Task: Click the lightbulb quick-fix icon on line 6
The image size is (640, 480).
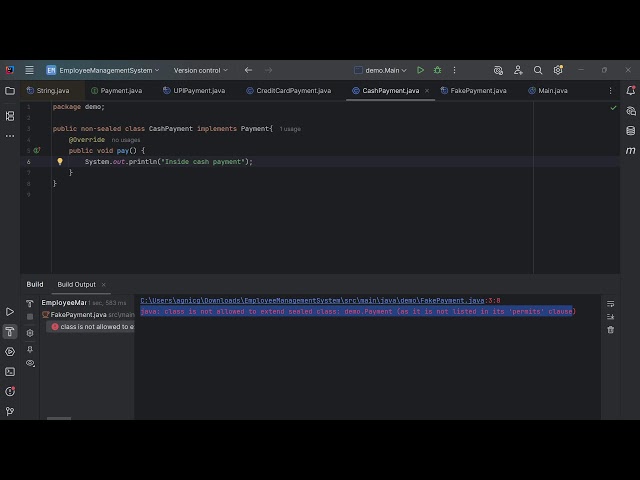Action: [60, 162]
